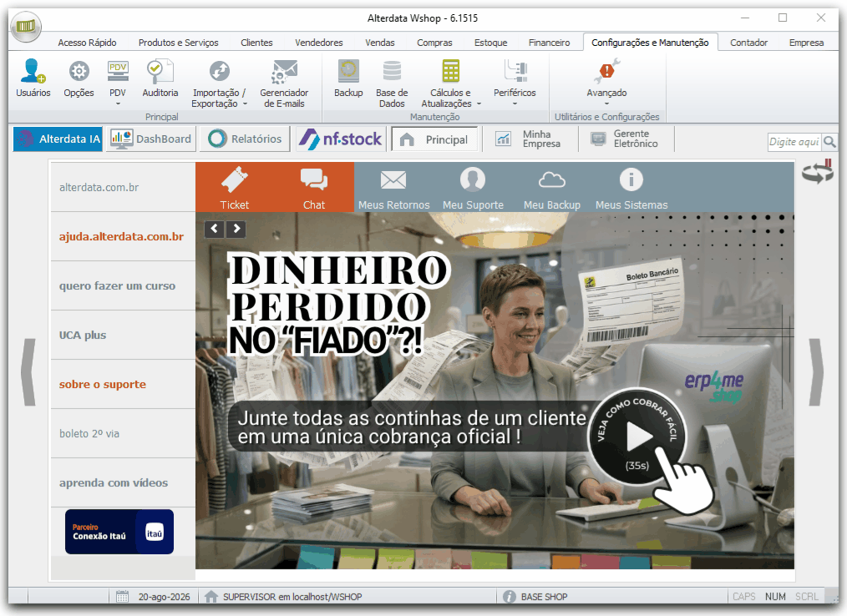Switch to Produtos e Serviços tab

click(x=178, y=43)
